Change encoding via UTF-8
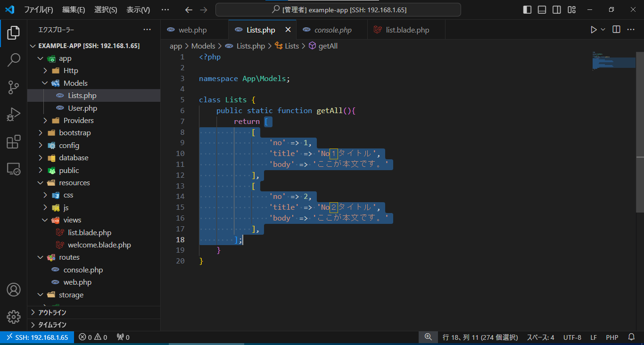Image resolution: width=644 pixels, height=345 pixels. [x=572, y=337]
